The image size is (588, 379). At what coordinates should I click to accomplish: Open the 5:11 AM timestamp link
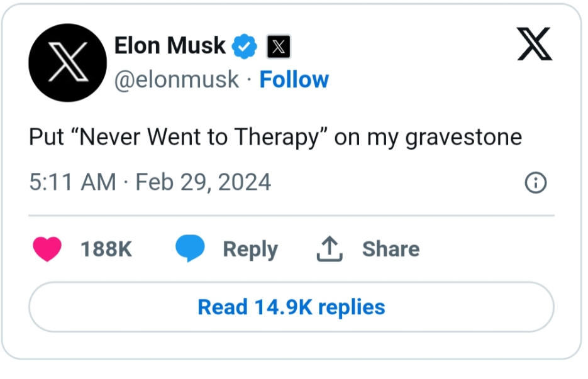click(x=73, y=182)
